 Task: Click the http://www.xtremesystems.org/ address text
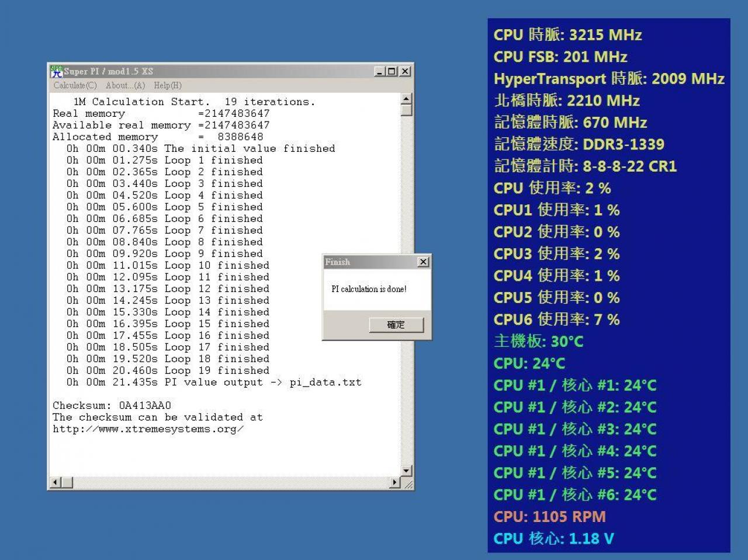pos(148,429)
